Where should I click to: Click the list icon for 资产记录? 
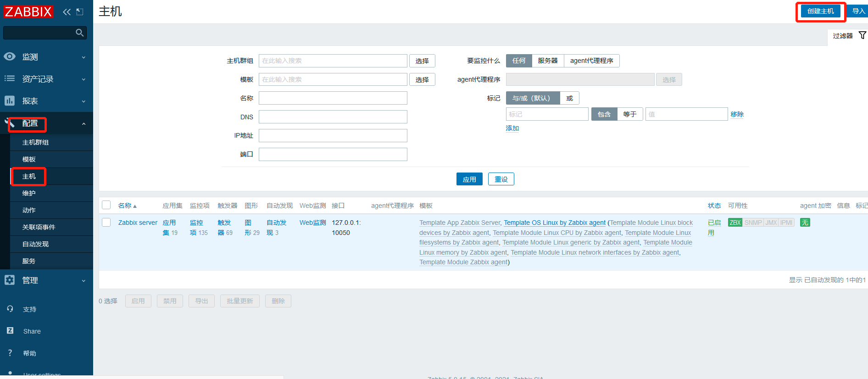[x=10, y=78]
